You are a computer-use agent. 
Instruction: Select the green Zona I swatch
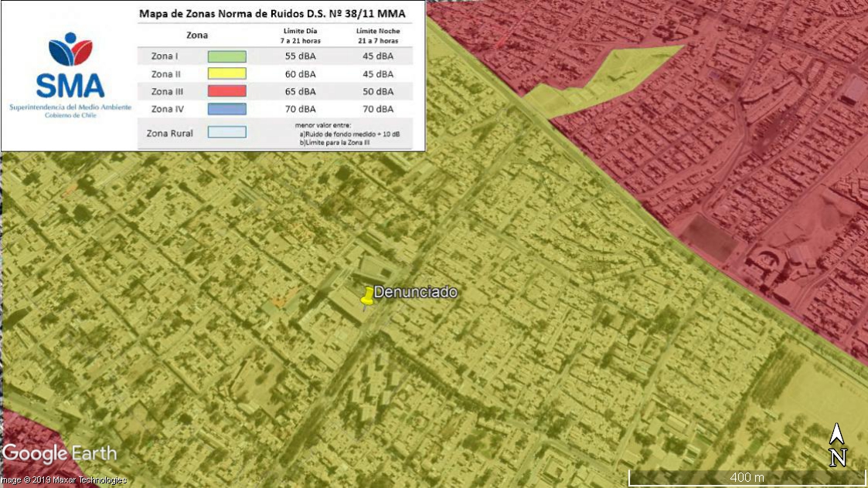(x=226, y=56)
